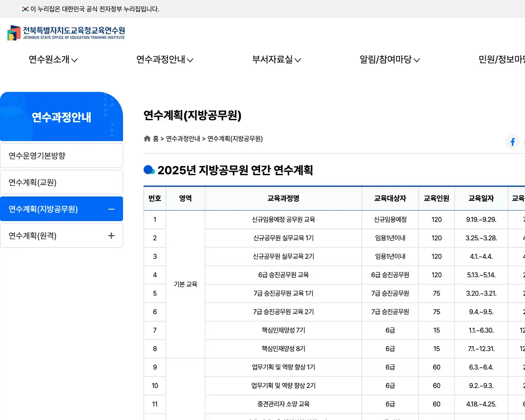Click date cell 1.1.~6.30.
The height and width of the screenshot is (420, 525).
tap(481, 330)
